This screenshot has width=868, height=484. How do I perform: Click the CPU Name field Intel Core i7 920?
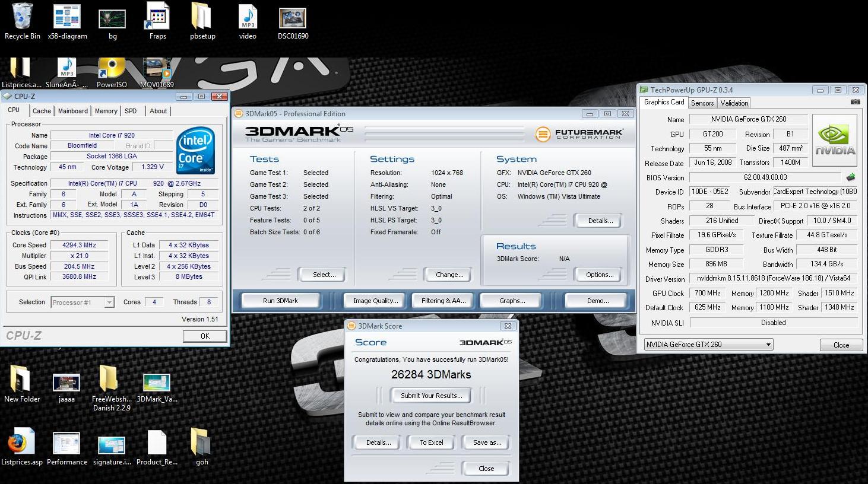(x=112, y=135)
